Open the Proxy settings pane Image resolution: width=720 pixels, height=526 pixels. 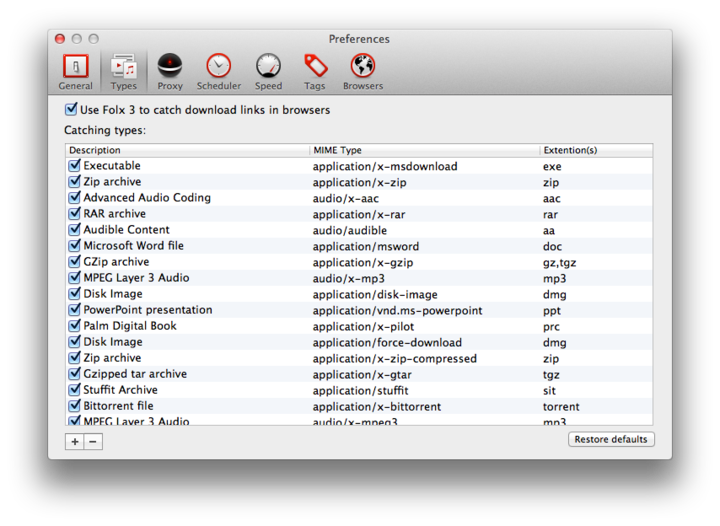170,70
